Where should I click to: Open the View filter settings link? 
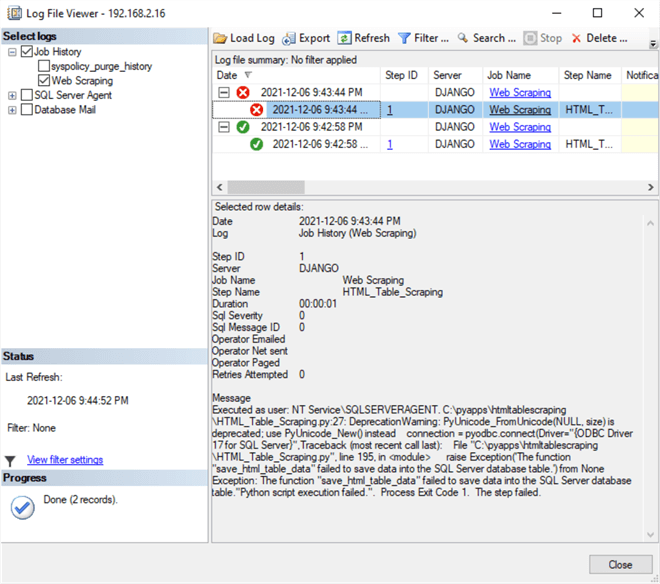pos(65,460)
